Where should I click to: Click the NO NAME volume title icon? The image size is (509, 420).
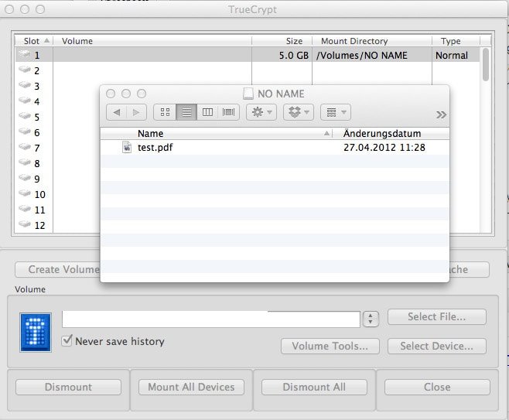click(x=248, y=94)
